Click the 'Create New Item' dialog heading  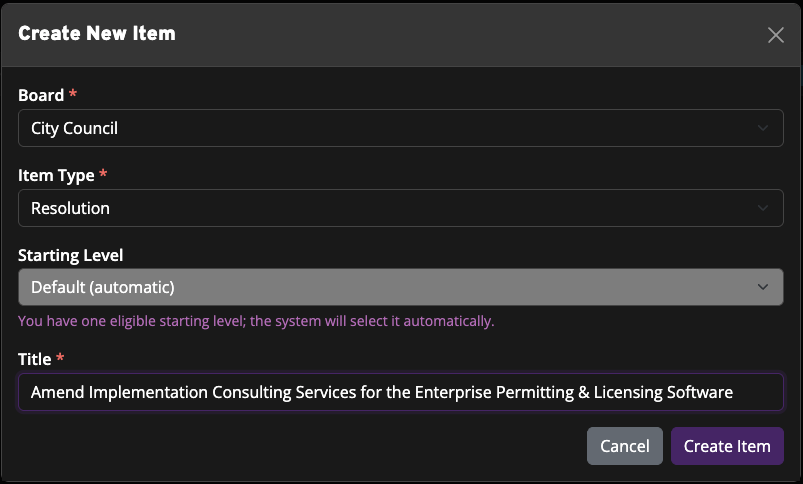tap(97, 33)
